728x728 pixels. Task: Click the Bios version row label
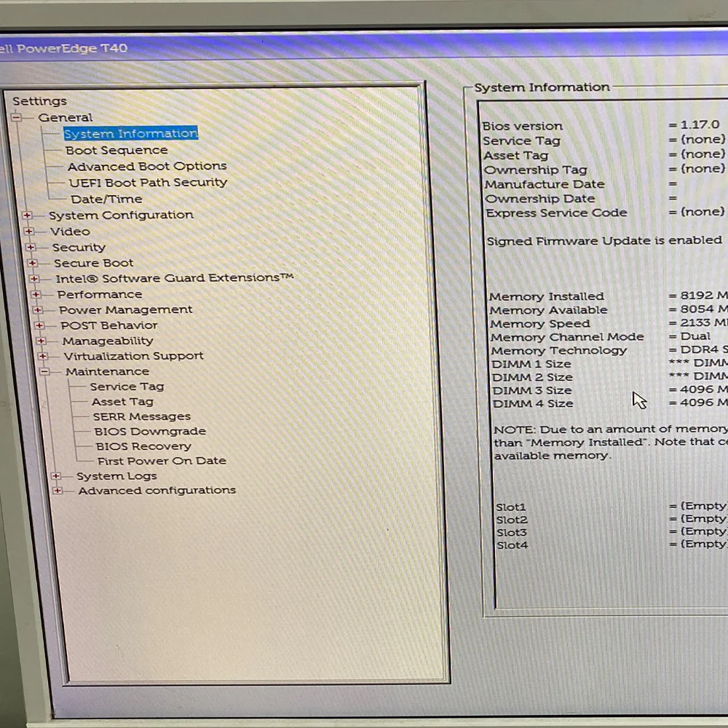(522, 126)
